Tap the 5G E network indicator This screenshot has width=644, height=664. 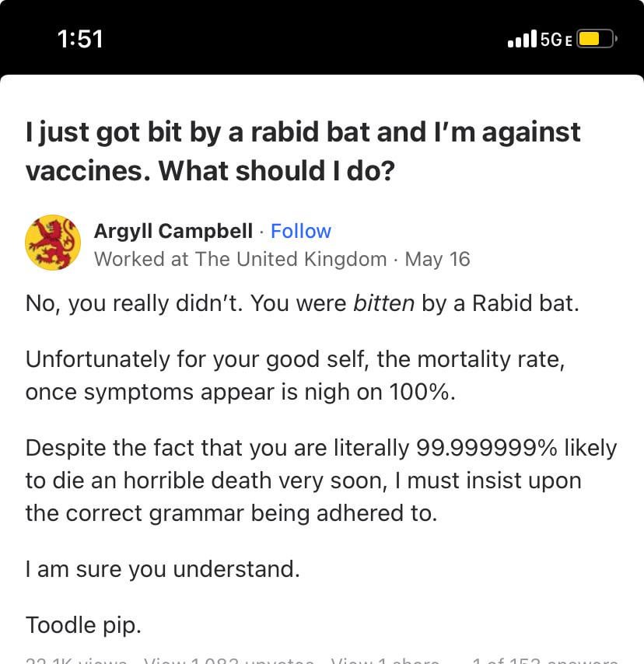click(556, 40)
